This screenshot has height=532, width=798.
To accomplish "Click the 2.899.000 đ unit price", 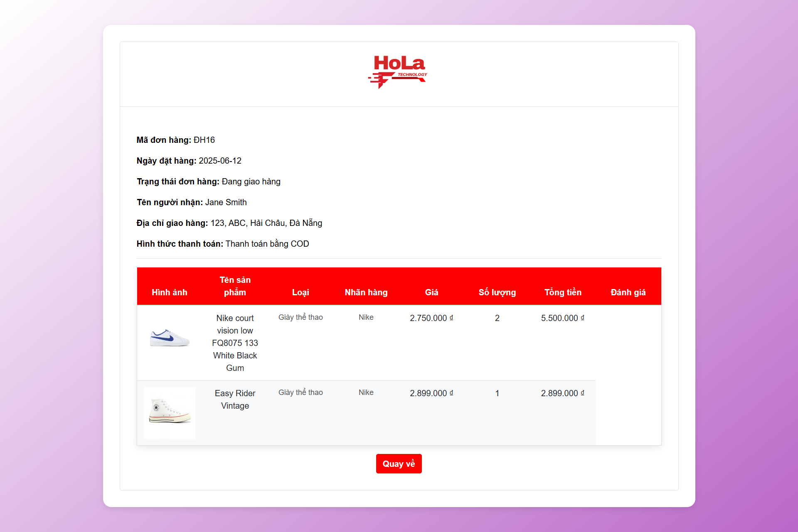I will coord(431,393).
